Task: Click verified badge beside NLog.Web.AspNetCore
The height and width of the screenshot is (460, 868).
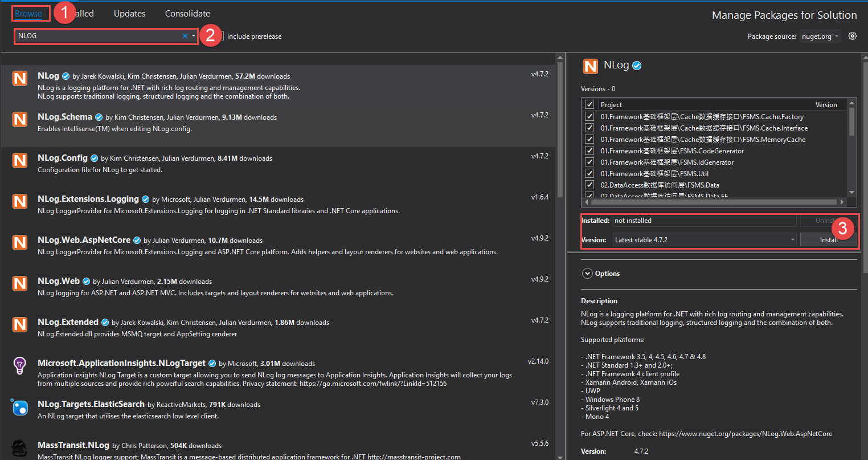Action: pos(137,241)
